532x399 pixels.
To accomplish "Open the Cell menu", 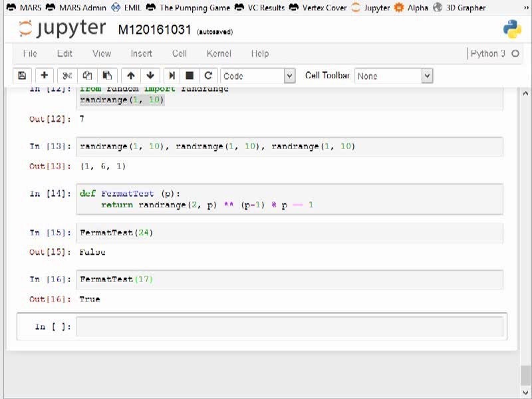I will pyautogui.click(x=179, y=54).
